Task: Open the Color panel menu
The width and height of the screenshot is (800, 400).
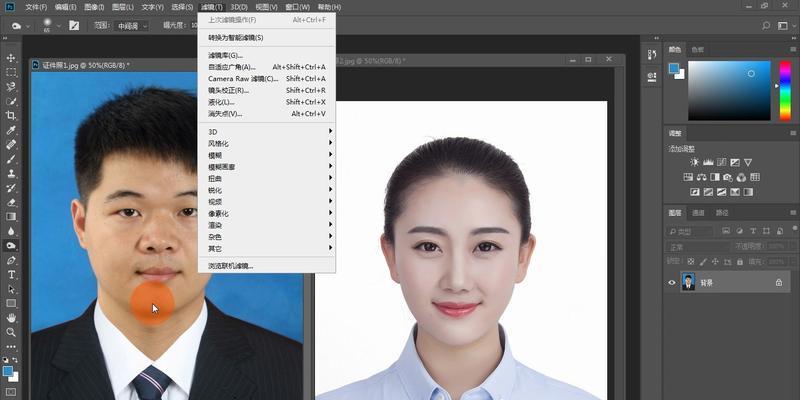Action: 793,49
